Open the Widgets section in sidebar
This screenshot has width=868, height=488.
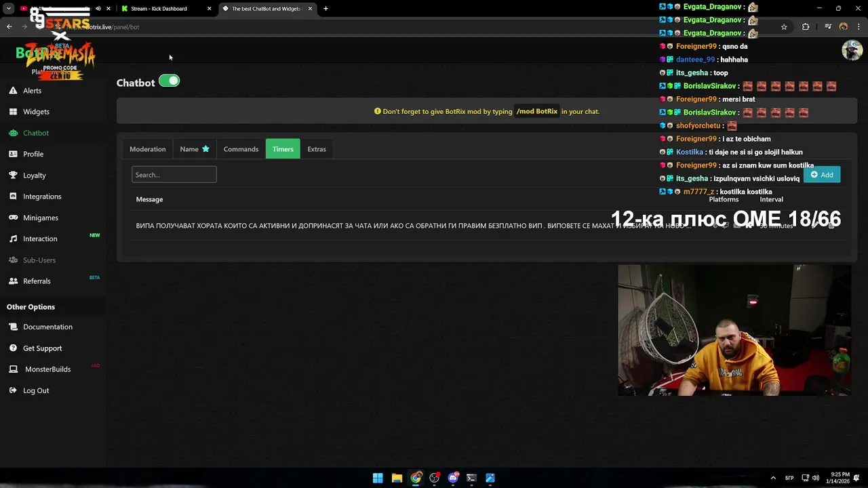coord(36,112)
